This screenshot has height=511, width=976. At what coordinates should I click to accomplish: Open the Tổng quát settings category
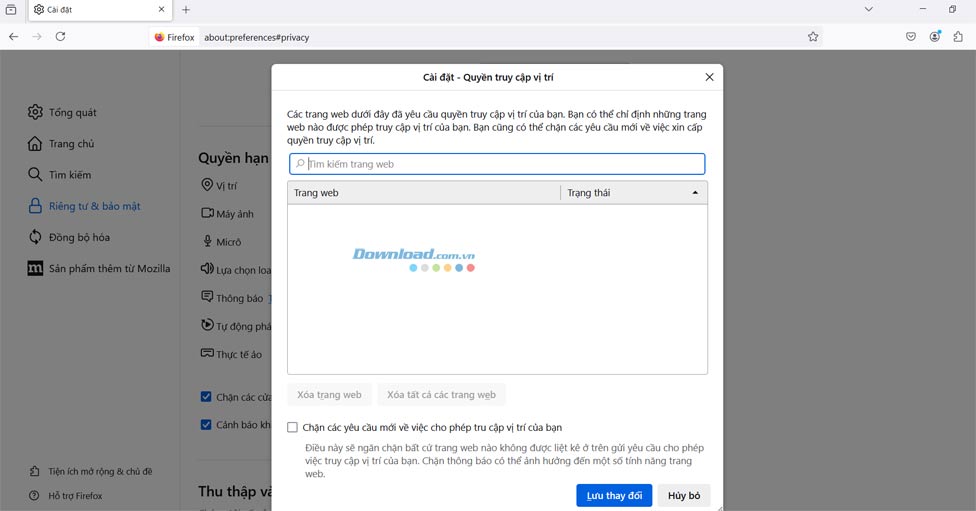point(62,112)
